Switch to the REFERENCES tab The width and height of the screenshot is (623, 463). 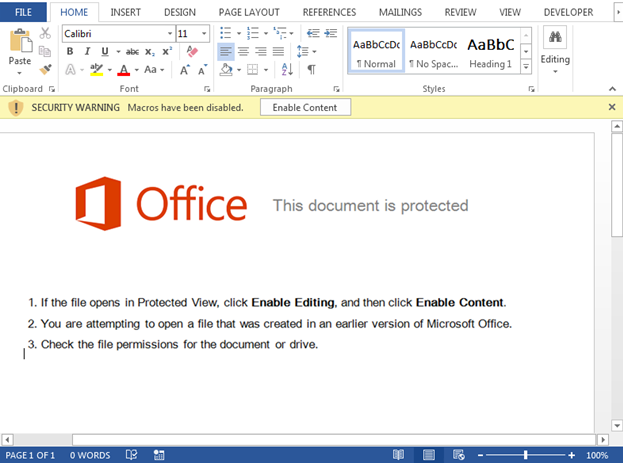pos(329,12)
